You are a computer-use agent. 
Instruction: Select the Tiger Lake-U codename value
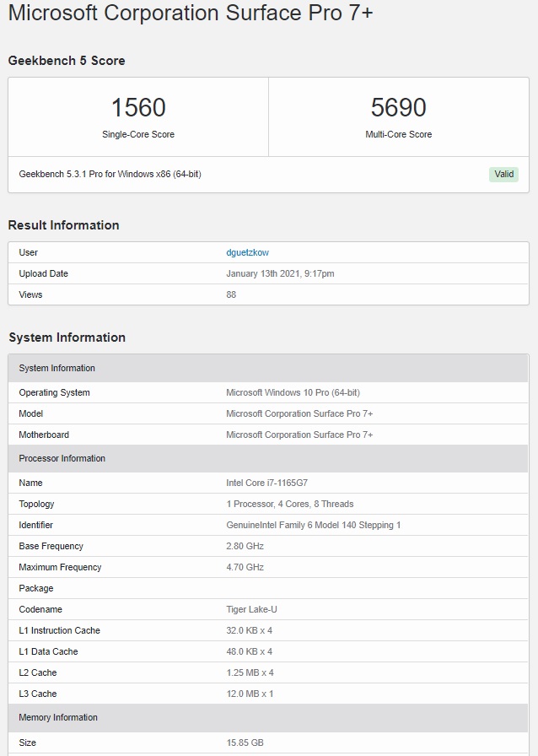click(x=251, y=609)
